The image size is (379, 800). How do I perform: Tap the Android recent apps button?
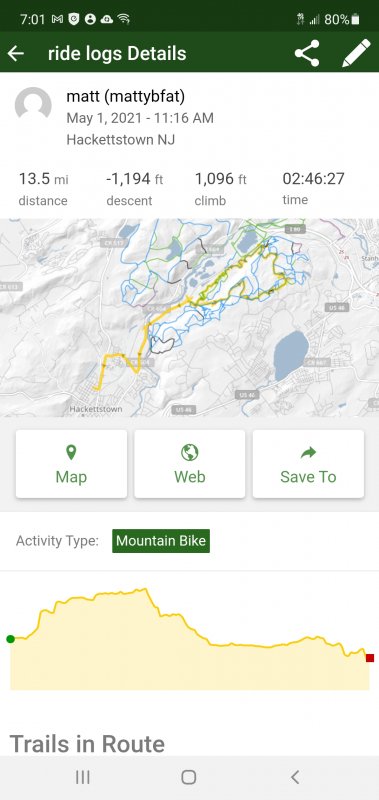pyautogui.click(x=83, y=777)
